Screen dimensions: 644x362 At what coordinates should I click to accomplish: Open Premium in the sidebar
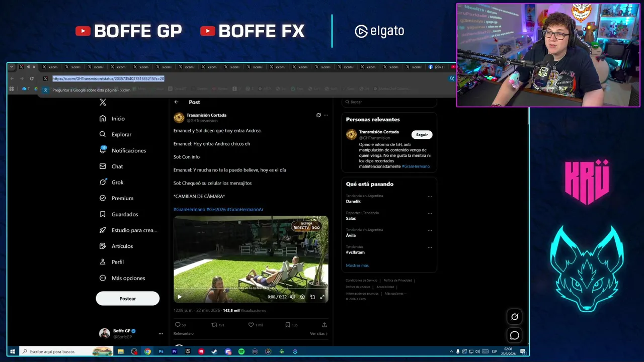click(116, 198)
